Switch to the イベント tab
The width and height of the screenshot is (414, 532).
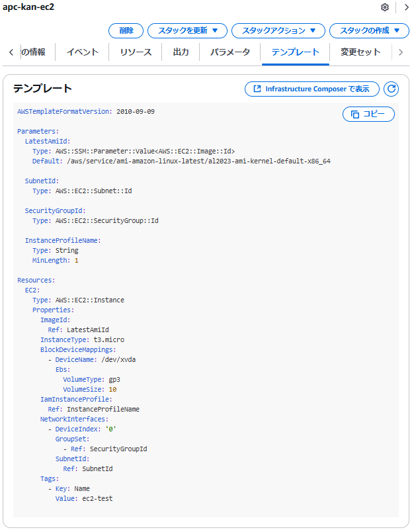click(83, 52)
